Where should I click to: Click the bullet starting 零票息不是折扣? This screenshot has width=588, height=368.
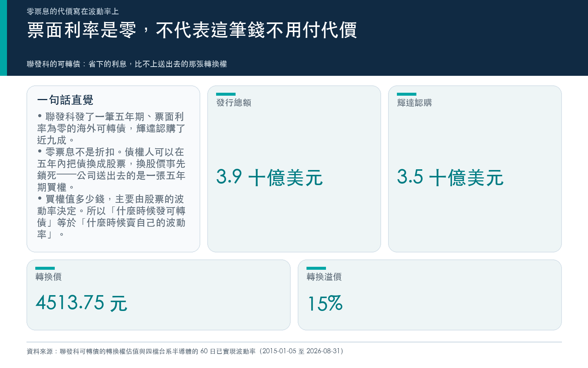[111, 170]
